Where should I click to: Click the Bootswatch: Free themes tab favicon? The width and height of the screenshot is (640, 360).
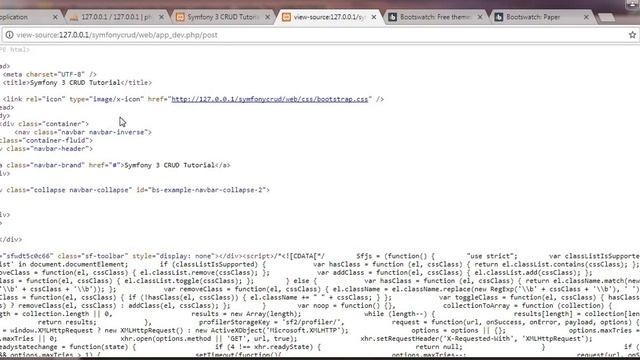click(392, 17)
